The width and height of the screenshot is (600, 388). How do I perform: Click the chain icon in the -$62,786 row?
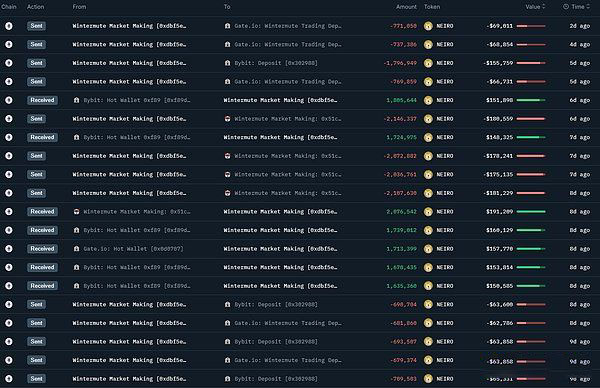coord(9,323)
